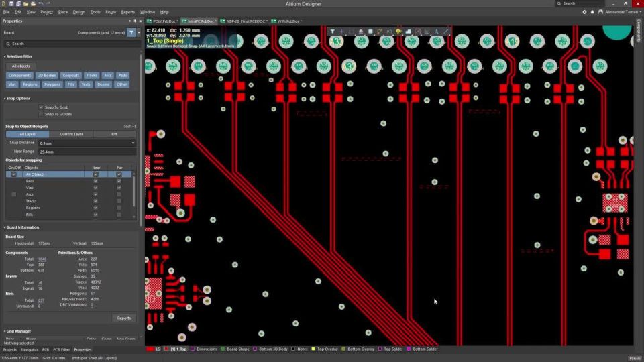Open the settings gear icon at top right

tap(584, 12)
